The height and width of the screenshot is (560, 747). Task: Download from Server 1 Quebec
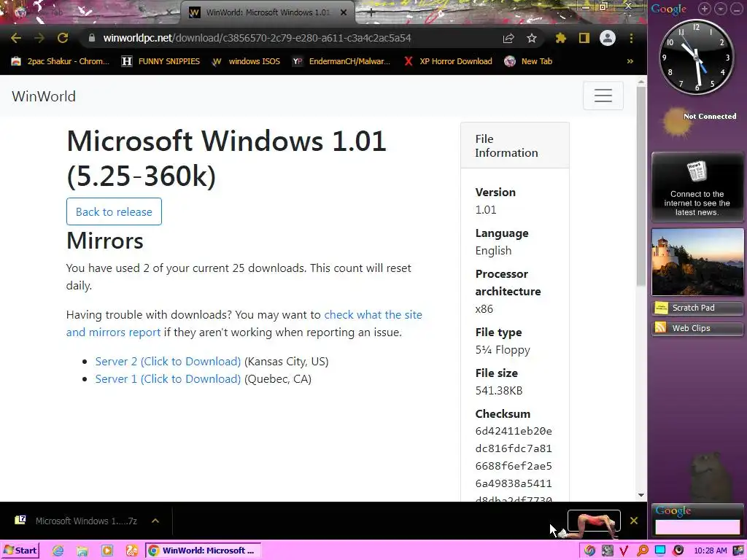tap(168, 379)
